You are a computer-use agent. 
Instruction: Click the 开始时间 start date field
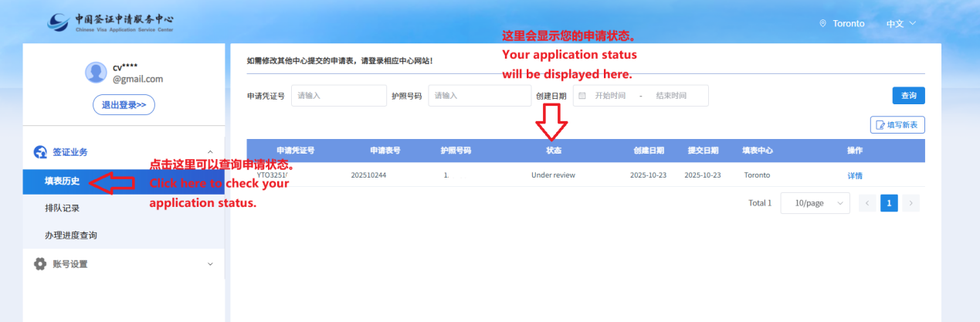(610, 96)
